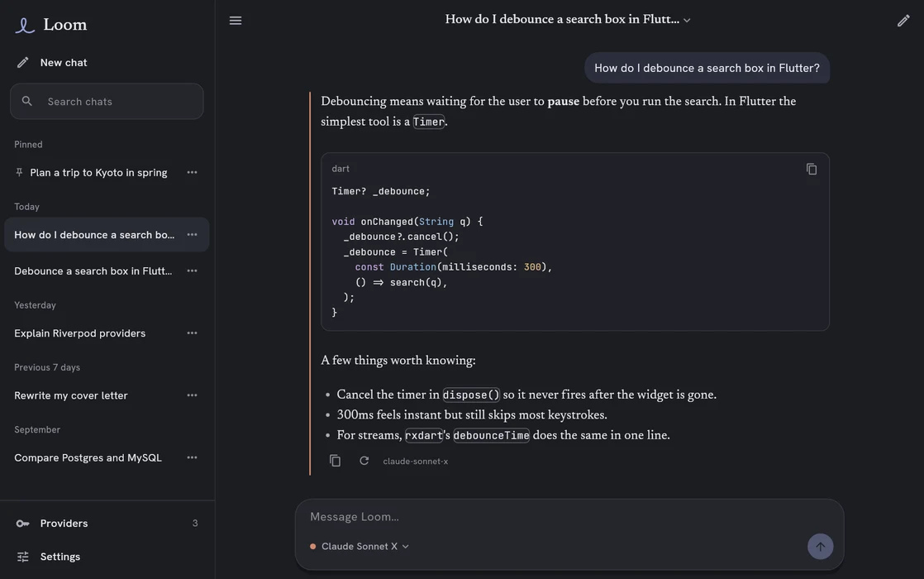The width and height of the screenshot is (924, 579).
Task: Start a New chat from sidebar
Action: (107, 63)
